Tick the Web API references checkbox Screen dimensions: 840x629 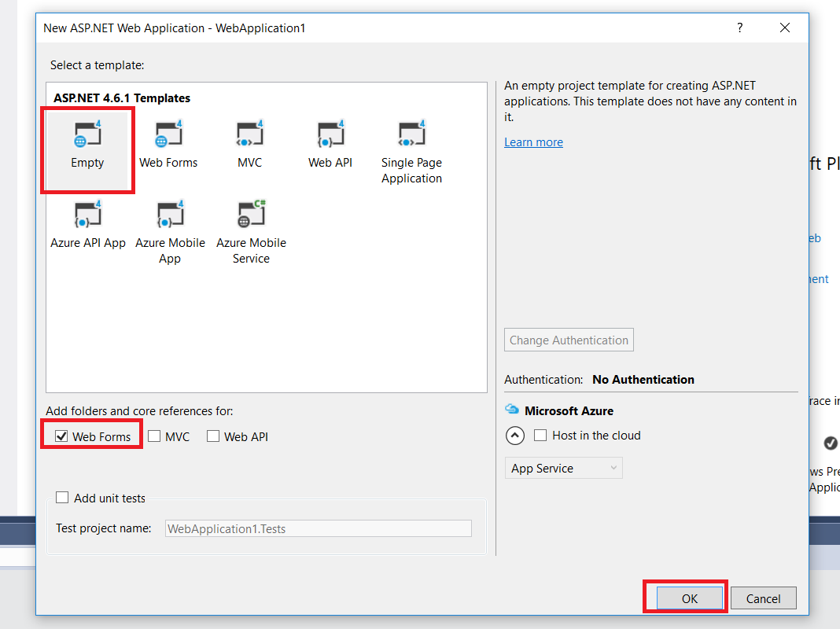click(x=213, y=436)
